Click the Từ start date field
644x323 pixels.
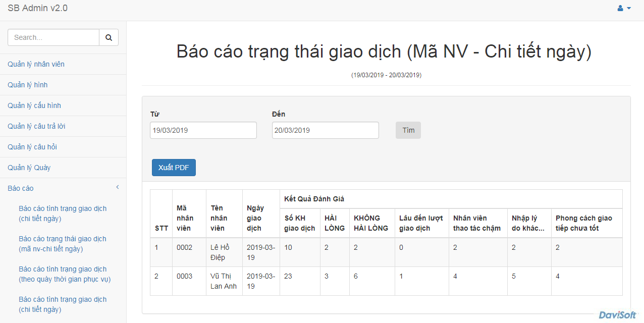coord(203,130)
